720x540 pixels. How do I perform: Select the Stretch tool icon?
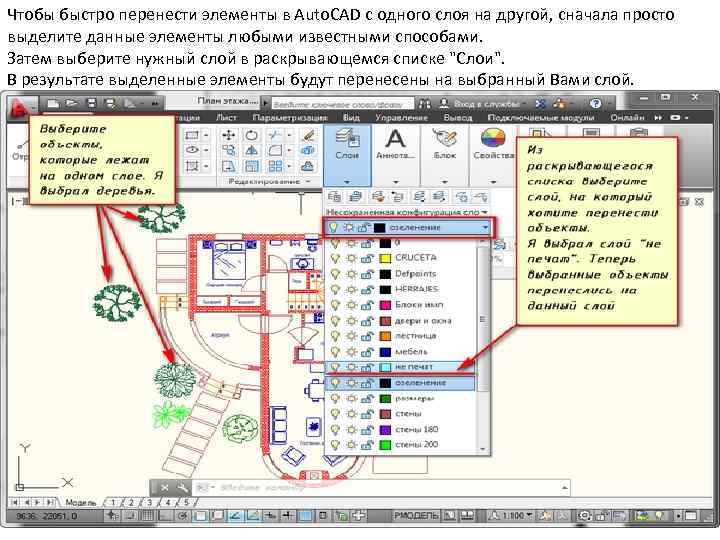228,166
